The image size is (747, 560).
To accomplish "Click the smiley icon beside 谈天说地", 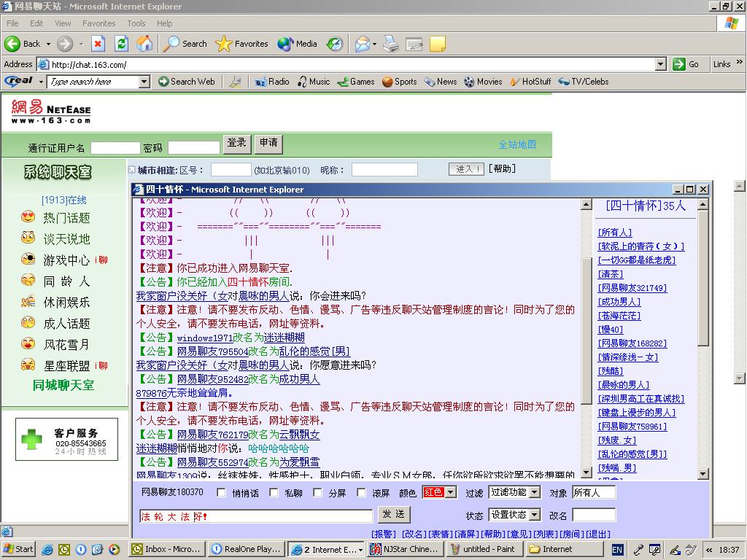I will (x=28, y=238).
